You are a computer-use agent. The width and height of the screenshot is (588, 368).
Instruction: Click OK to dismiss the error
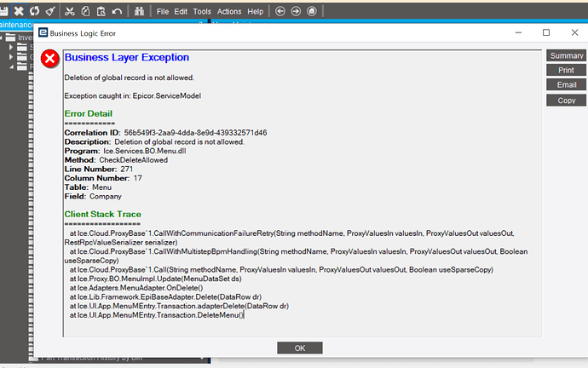300,348
